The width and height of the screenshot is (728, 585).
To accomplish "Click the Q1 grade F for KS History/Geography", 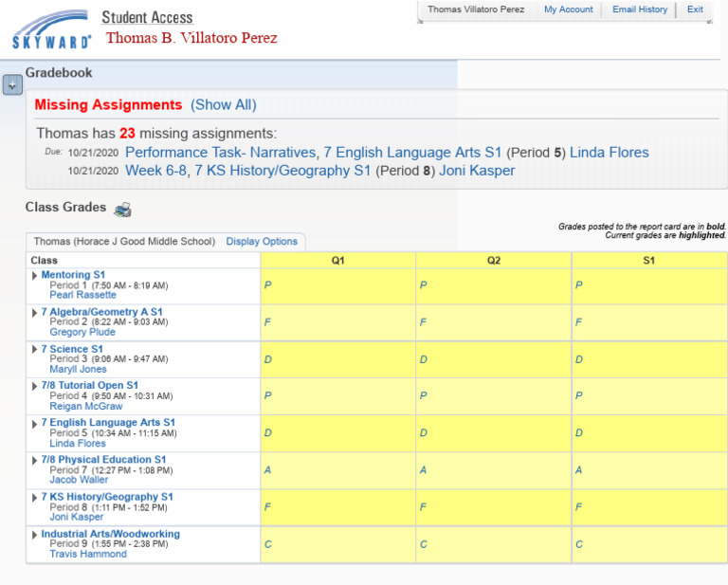I will [267, 507].
